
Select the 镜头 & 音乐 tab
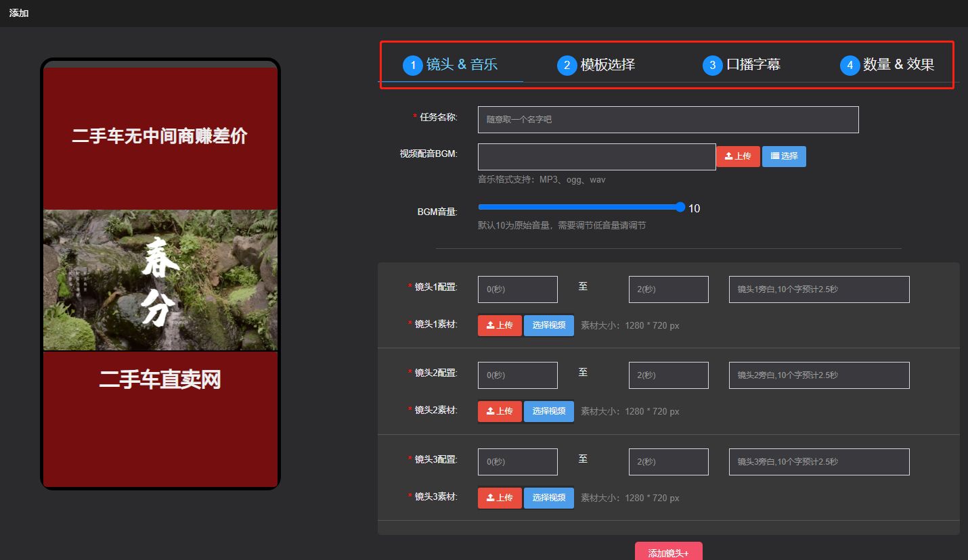pyautogui.click(x=451, y=65)
